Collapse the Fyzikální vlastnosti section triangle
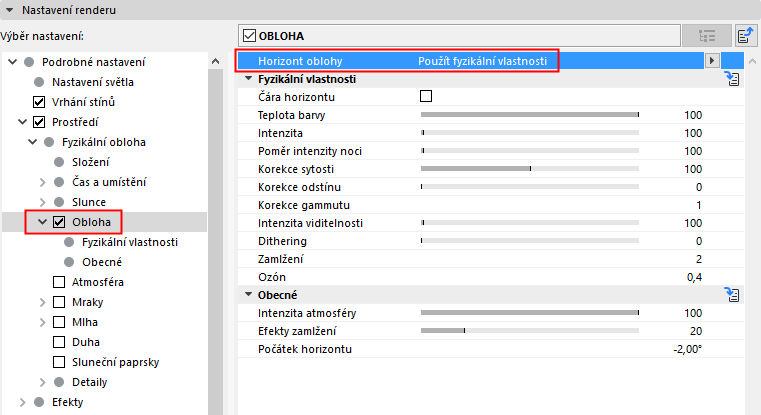Screen dimensions: 761x415 [247, 79]
